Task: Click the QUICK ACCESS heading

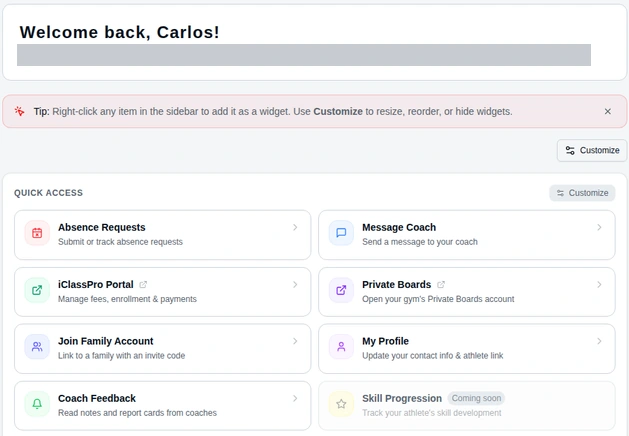Action: point(49,193)
